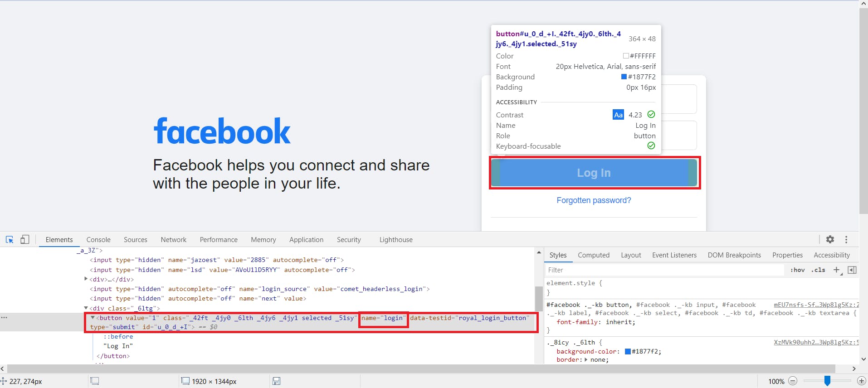Open DevTools settings gear

click(830, 239)
